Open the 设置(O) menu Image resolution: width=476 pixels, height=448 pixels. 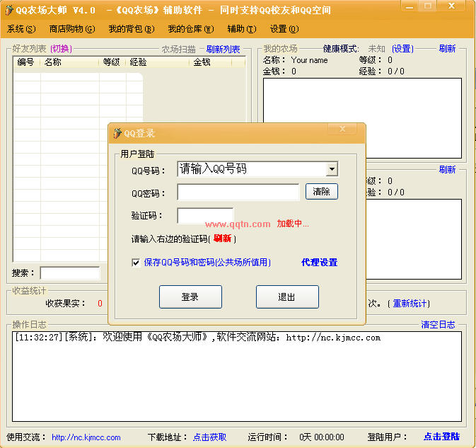tap(284, 29)
